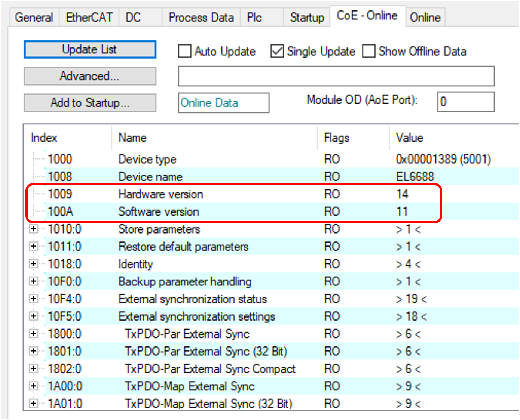The width and height of the screenshot is (520, 420).
Task: Enable the Auto Update checkbox
Action: tap(184, 51)
